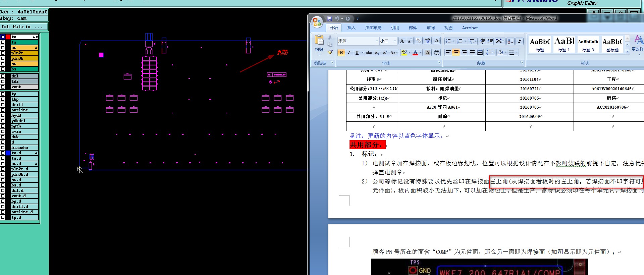
Task: Expand underline style dropdown arrow
Action: coord(363,53)
